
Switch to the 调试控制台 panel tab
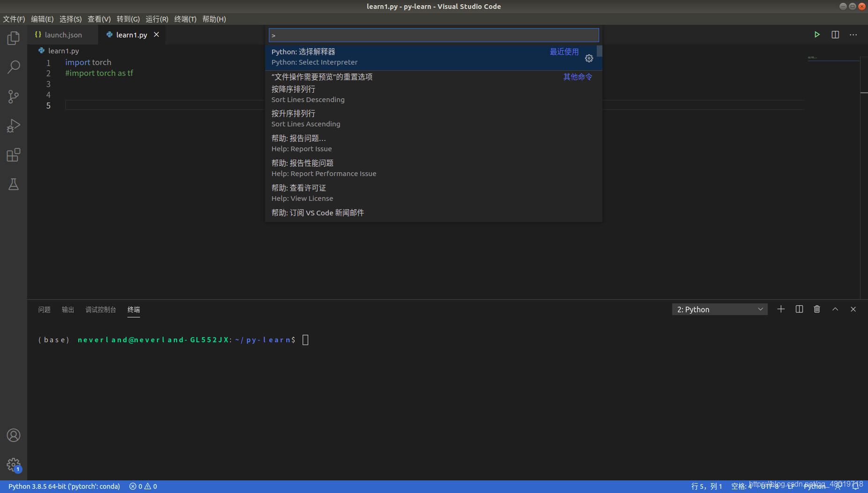(101, 309)
